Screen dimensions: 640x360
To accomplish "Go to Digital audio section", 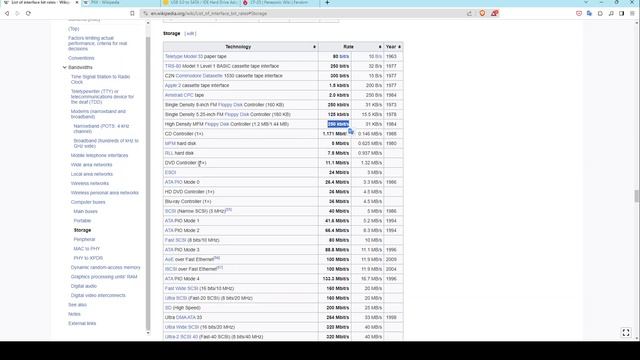I will tap(84, 286).
